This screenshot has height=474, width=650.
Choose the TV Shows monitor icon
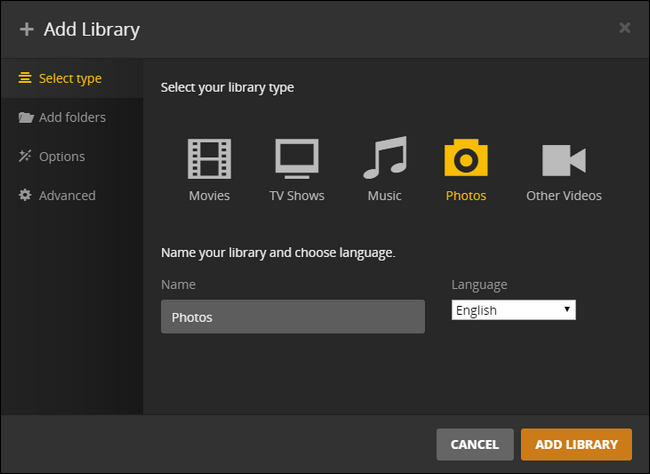297,159
